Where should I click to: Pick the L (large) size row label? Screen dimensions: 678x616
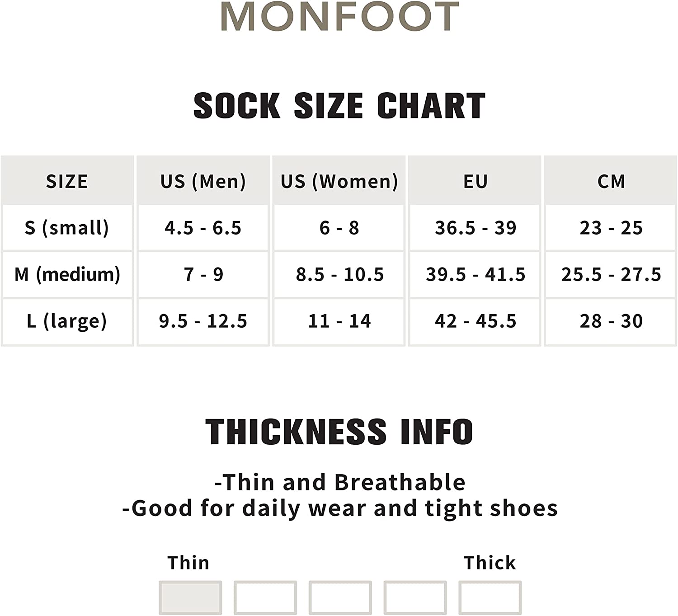67,321
